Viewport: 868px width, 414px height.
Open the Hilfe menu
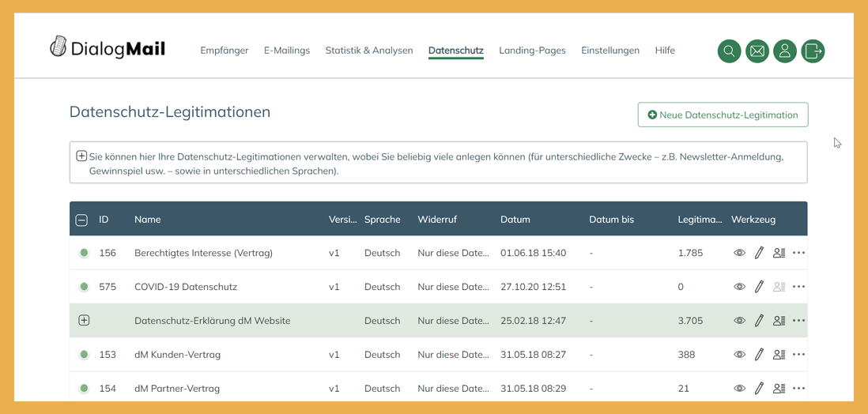coord(665,51)
